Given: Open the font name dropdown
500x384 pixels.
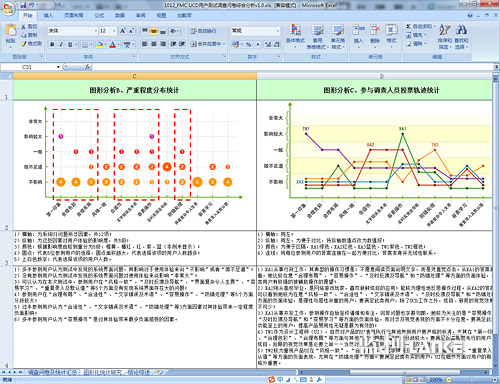Looking at the screenshot, I should click(96, 31).
